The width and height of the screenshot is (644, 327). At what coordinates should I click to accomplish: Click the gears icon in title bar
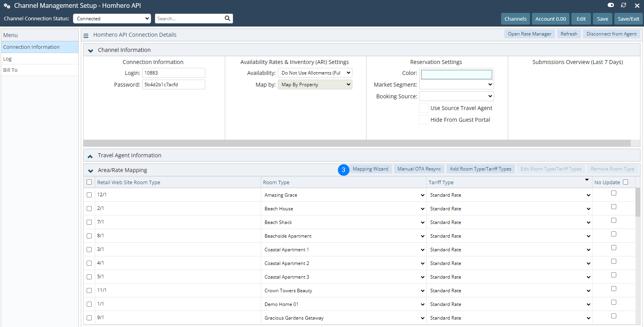[7, 6]
